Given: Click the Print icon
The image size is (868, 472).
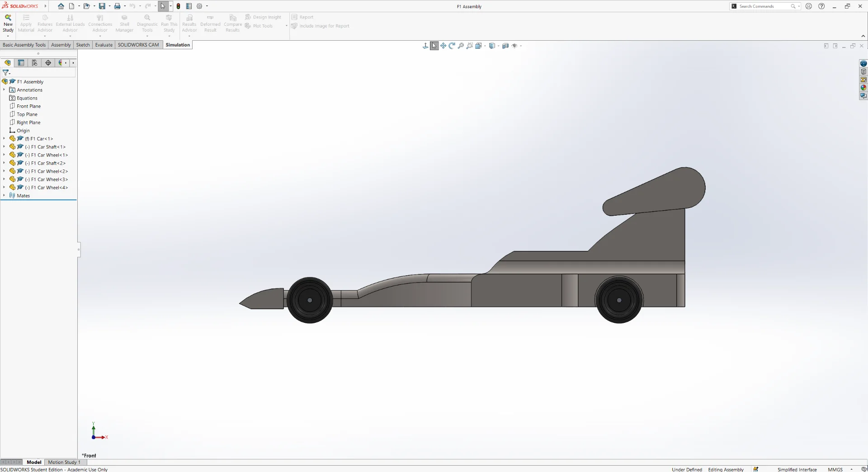Looking at the screenshot, I should (117, 6).
